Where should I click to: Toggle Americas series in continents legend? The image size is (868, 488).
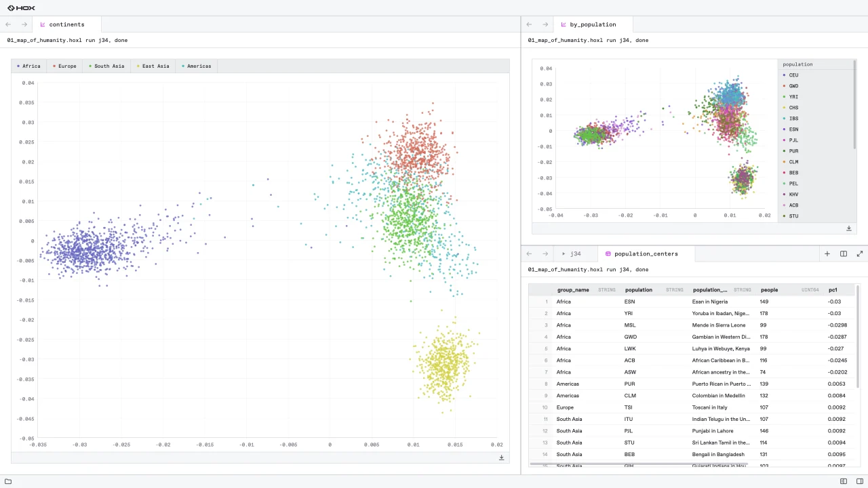(197, 66)
